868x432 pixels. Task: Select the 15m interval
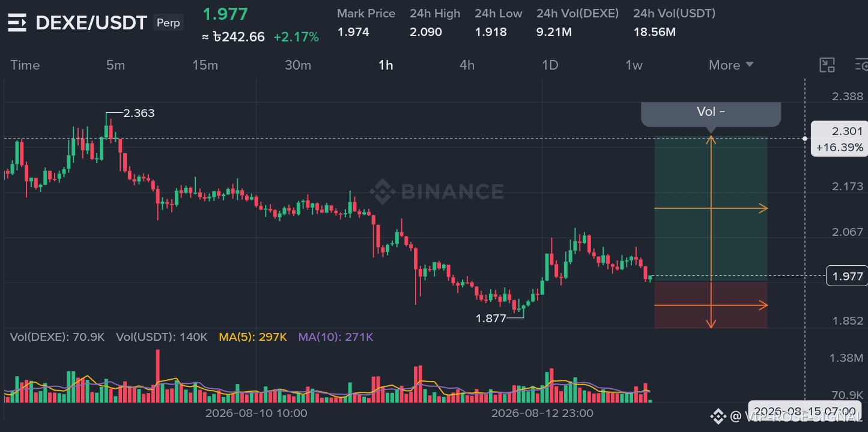pyautogui.click(x=205, y=65)
